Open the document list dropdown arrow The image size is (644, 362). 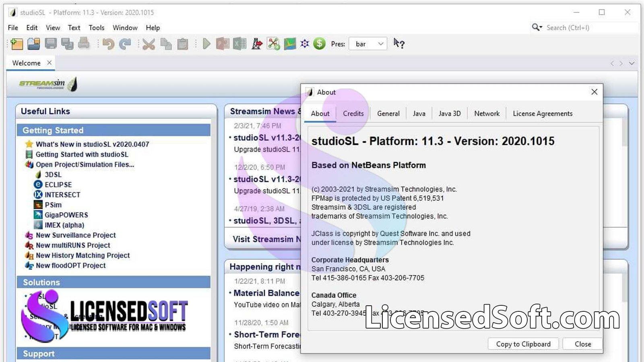pos(632,64)
